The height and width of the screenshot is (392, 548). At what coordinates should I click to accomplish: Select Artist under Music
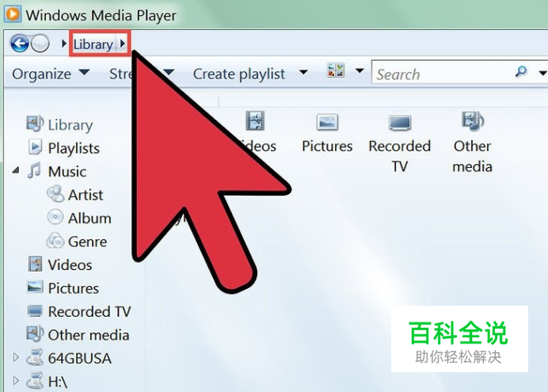[x=86, y=195]
